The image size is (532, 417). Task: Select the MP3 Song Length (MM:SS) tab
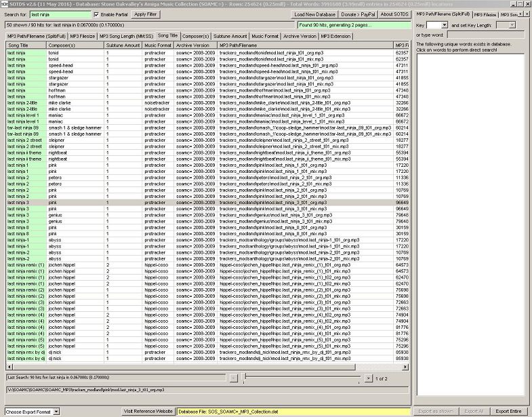point(125,35)
